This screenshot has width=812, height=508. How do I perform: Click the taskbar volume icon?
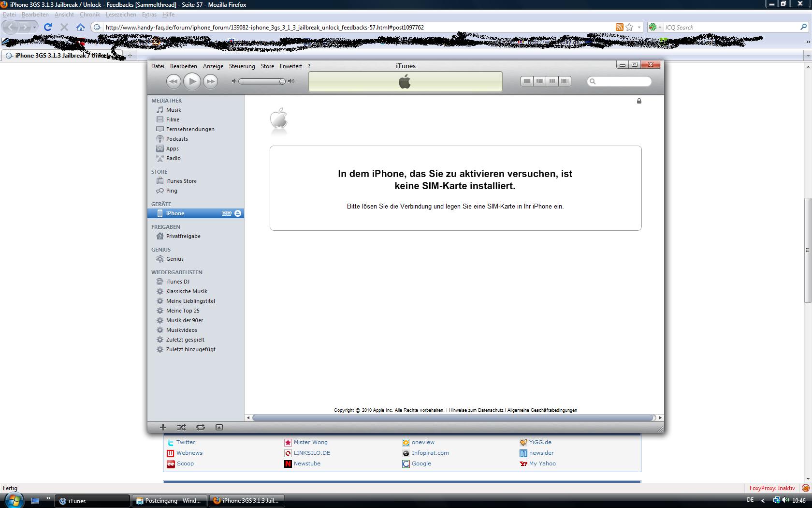click(x=785, y=500)
